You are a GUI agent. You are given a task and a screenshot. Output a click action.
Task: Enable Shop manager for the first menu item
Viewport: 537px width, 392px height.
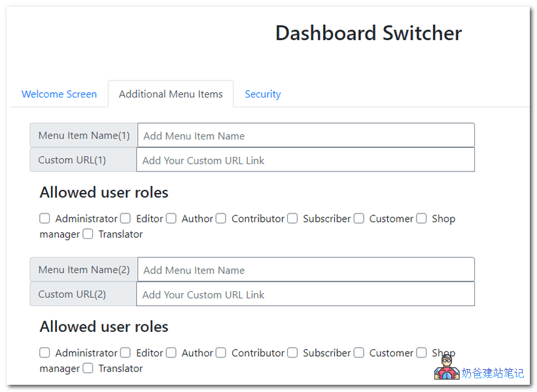point(421,219)
